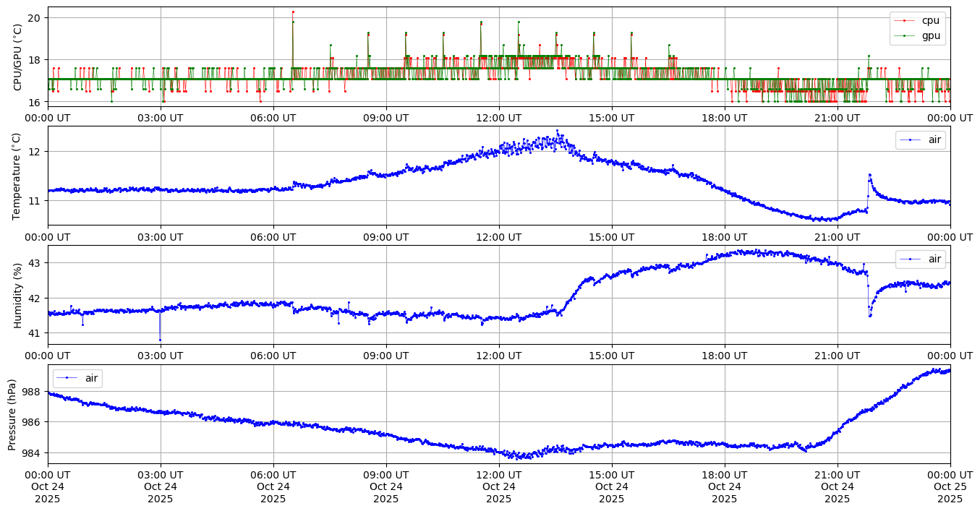This screenshot has width=980, height=511.
Task: Click 18:00 UT tick below the Temperature plot
Action: (725, 236)
